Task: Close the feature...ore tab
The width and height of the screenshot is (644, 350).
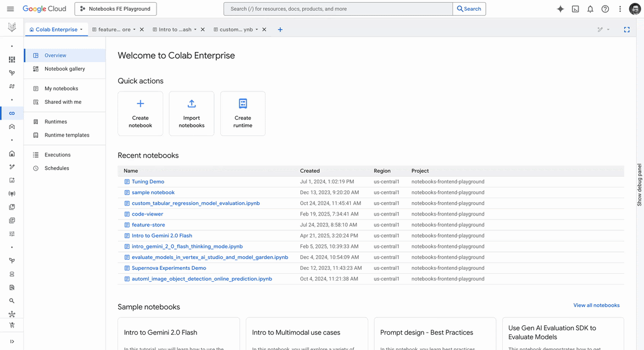Action: (142, 29)
